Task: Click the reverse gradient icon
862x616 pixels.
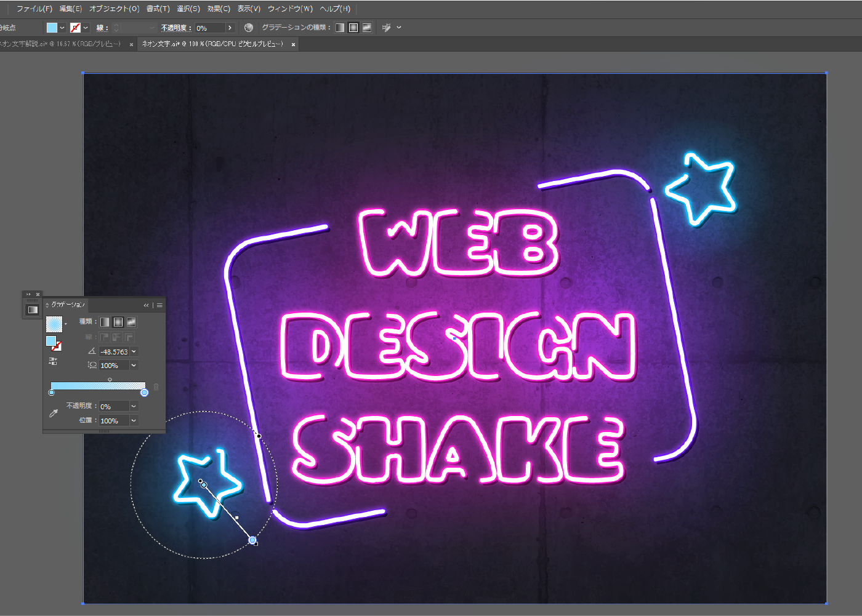Action: click(53, 361)
